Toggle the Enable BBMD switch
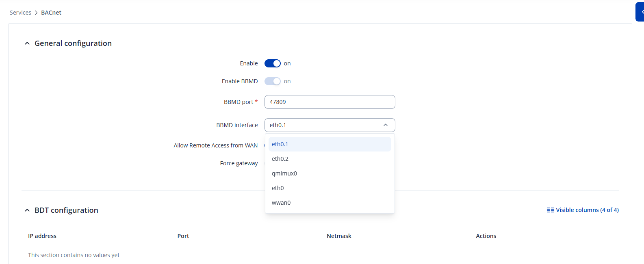 (272, 81)
